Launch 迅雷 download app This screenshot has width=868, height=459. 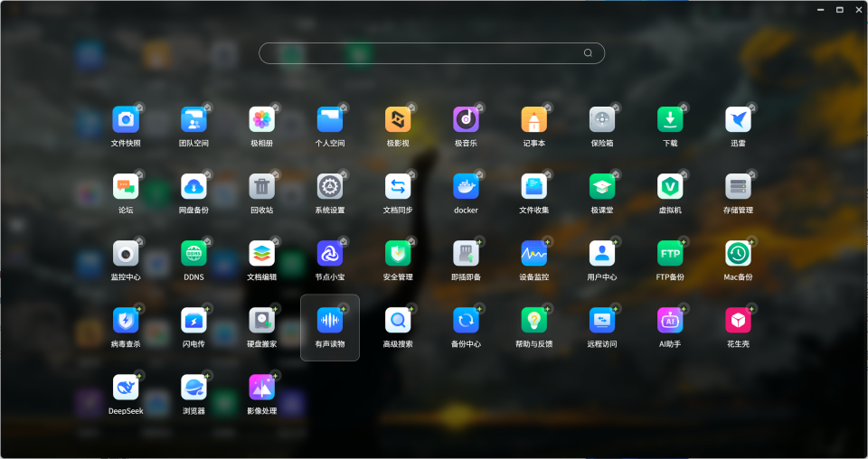738,120
